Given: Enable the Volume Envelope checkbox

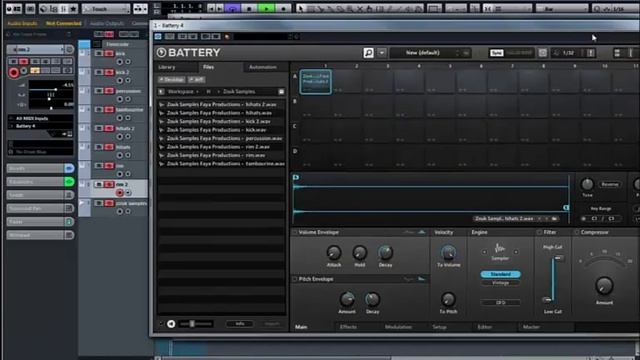Looking at the screenshot, I should 294,232.
